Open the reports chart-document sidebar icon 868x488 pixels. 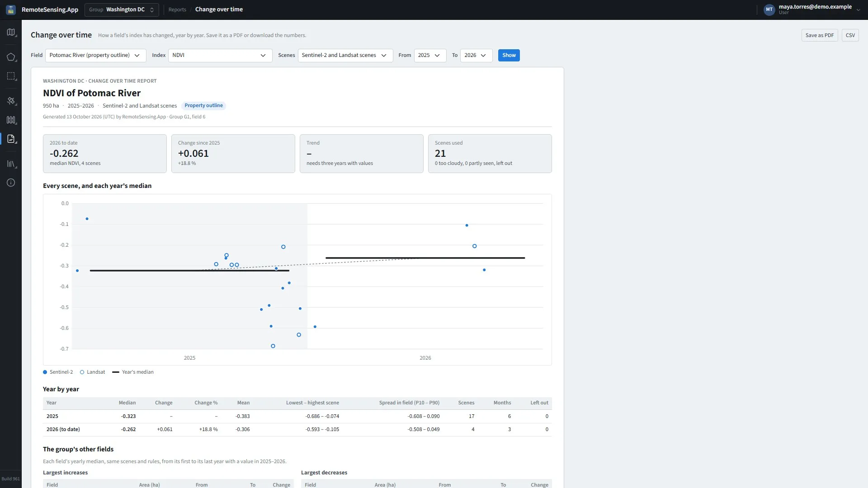(11, 139)
